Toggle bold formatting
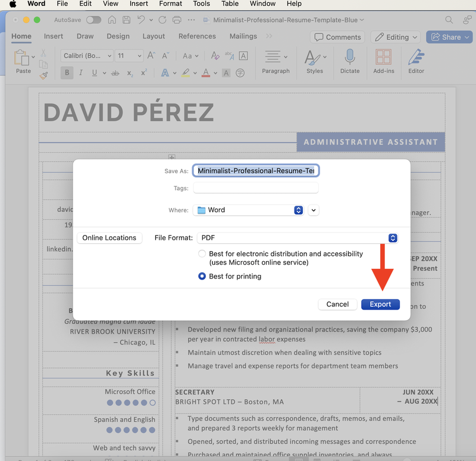 pyautogui.click(x=67, y=73)
